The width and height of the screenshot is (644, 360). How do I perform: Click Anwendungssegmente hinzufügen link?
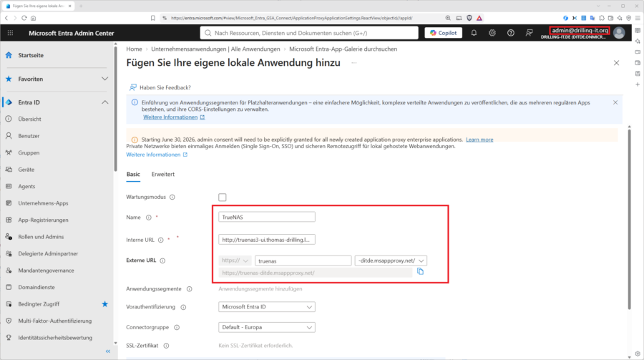point(260,289)
